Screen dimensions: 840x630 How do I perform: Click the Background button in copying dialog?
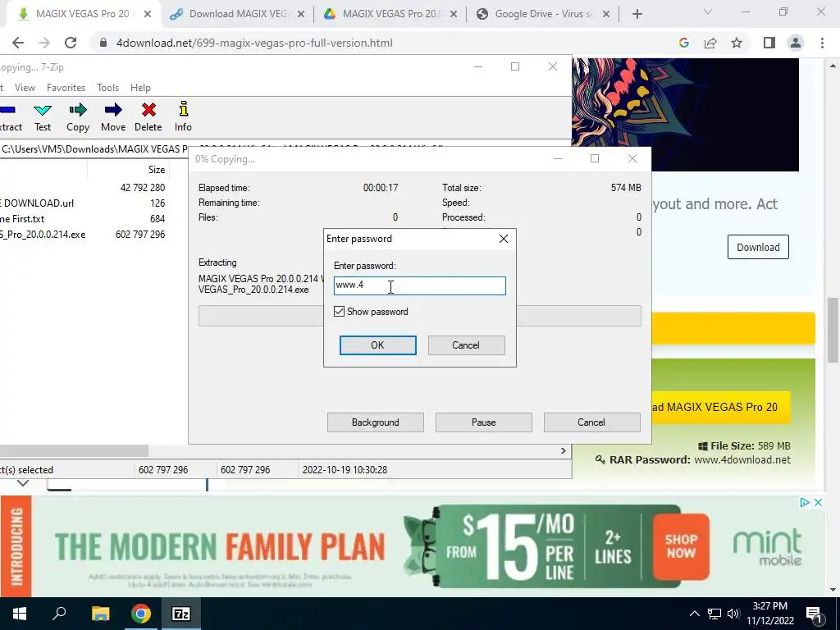376,422
